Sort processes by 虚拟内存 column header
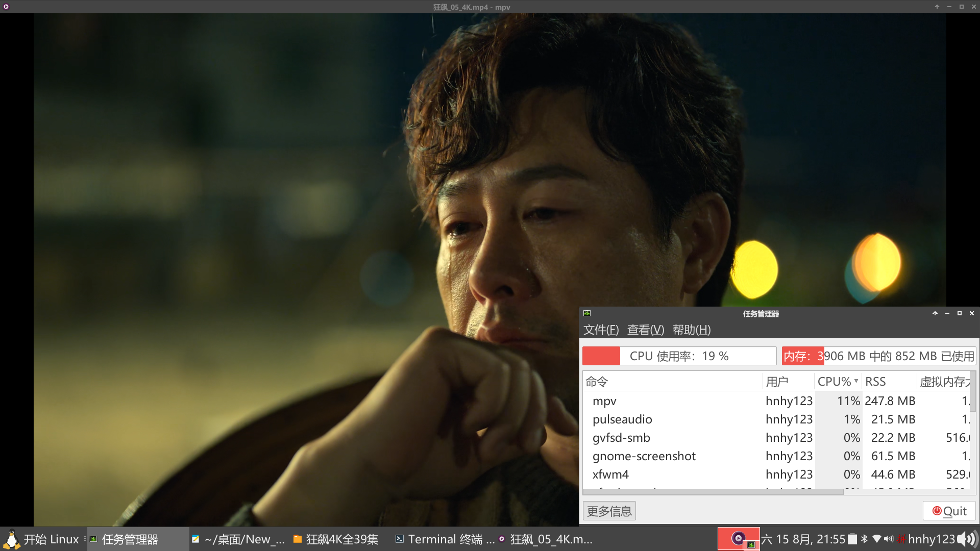This screenshot has height=551, width=980. click(x=944, y=382)
